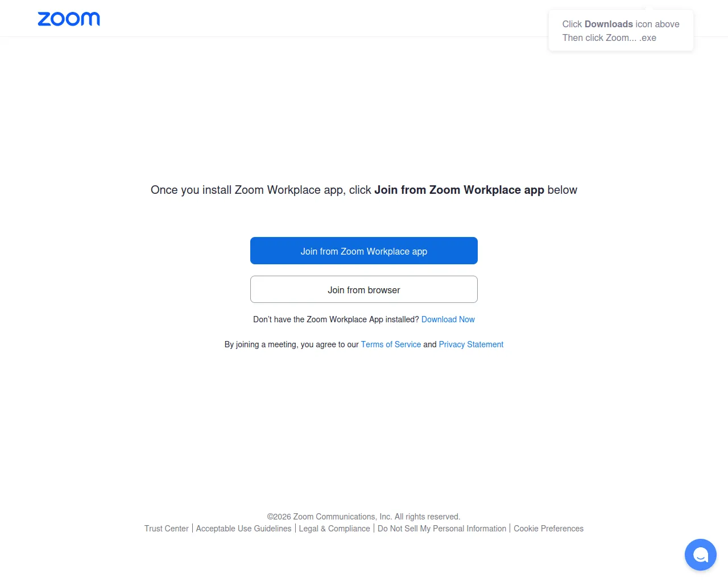Click the bold Downloads word in the tooltip
Screen dimensions: 728x582
[x=609, y=24]
